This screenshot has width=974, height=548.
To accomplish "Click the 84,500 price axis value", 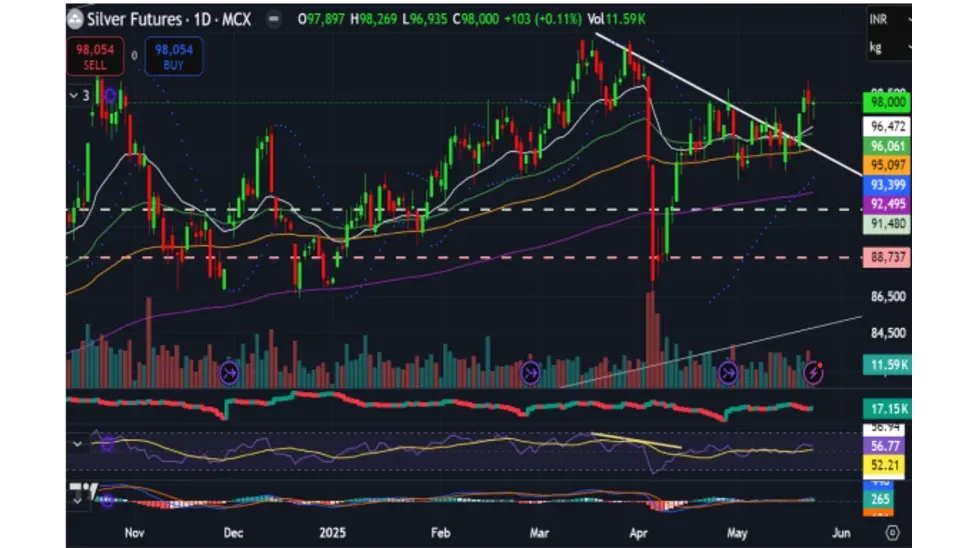I will tap(888, 333).
